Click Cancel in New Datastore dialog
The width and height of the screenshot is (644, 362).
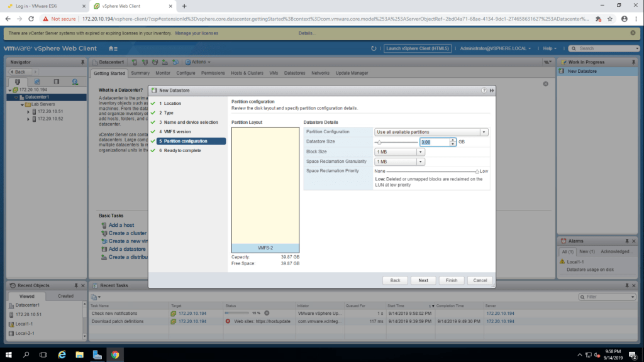pos(480,280)
